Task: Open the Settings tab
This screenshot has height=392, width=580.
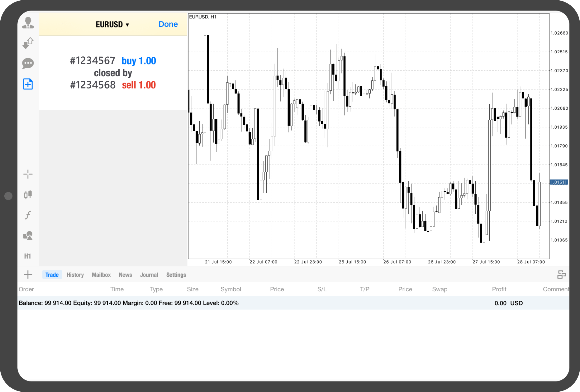Action: [x=176, y=275]
